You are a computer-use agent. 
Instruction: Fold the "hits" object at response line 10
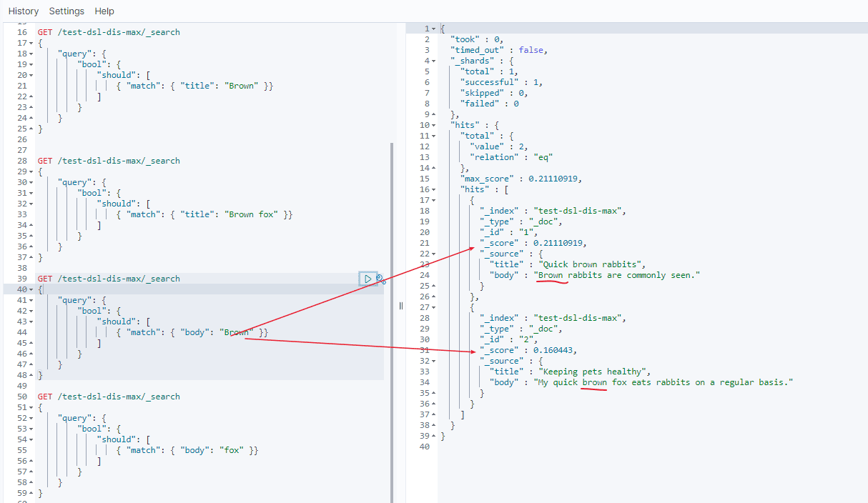pyautogui.click(x=433, y=125)
